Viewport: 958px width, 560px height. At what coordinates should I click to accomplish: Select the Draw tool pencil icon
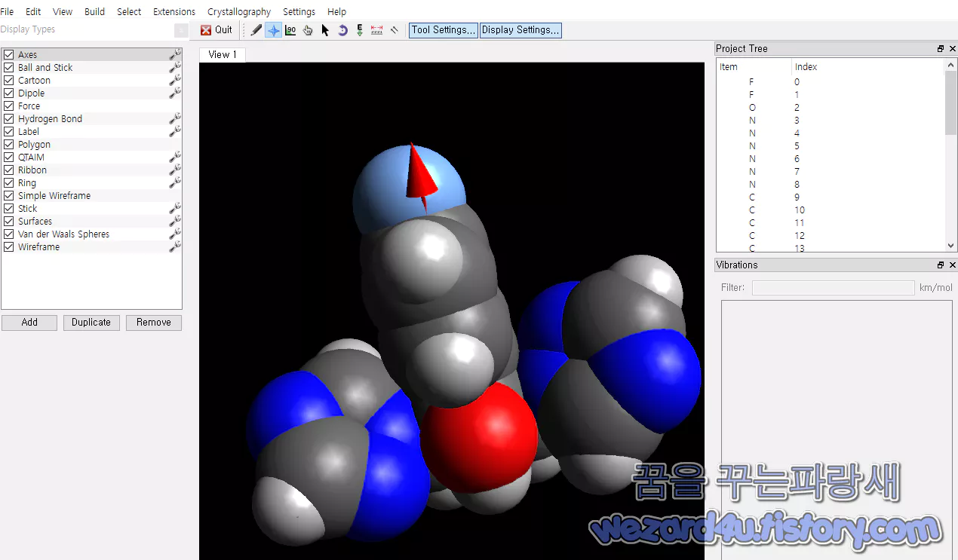(256, 30)
